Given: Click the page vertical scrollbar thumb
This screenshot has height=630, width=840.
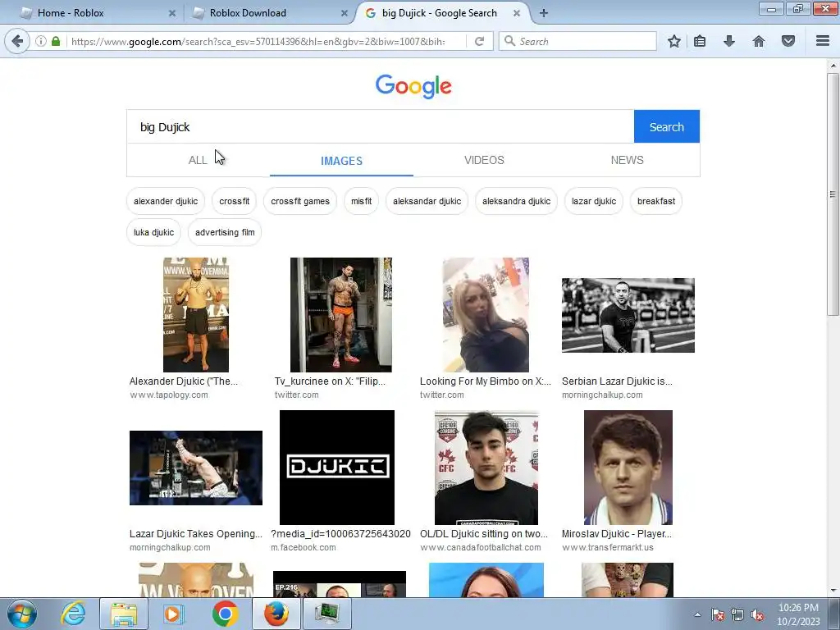Looking at the screenshot, I should tap(833, 194).
